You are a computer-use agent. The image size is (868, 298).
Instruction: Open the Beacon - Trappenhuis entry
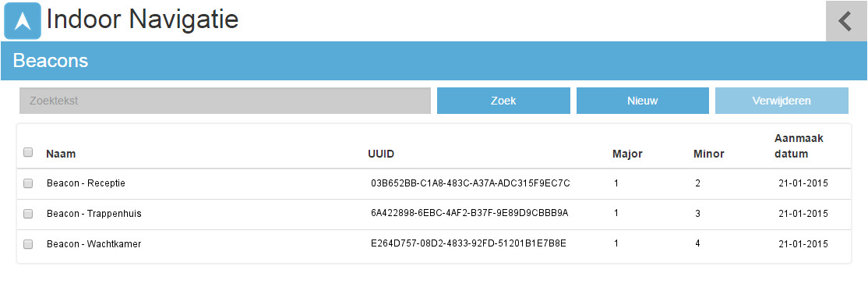(94, 213)
